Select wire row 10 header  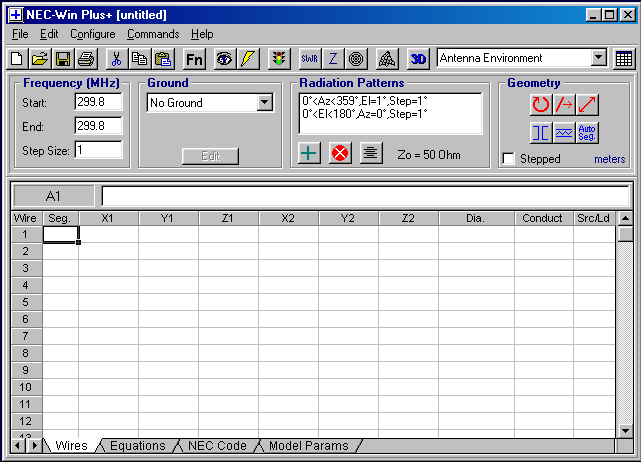[26, 387]
